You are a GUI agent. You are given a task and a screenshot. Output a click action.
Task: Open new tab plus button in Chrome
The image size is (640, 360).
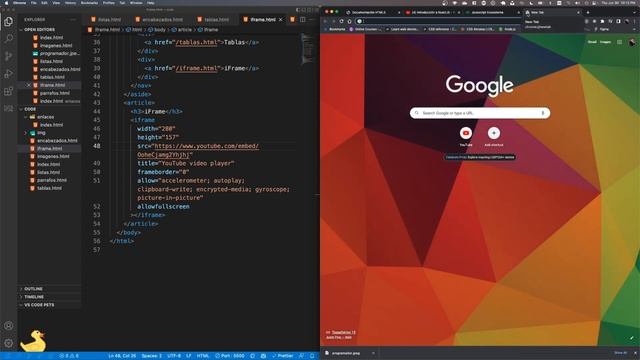tap(588, 12)
